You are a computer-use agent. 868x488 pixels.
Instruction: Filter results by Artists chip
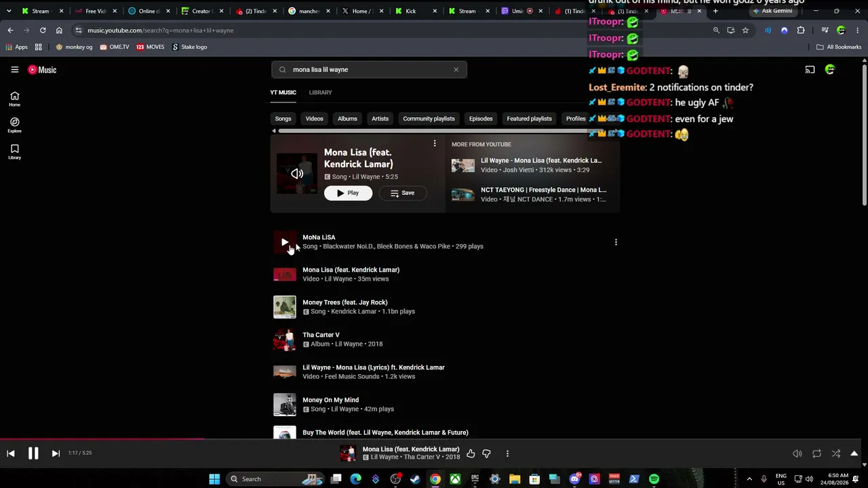coord(380,119)
